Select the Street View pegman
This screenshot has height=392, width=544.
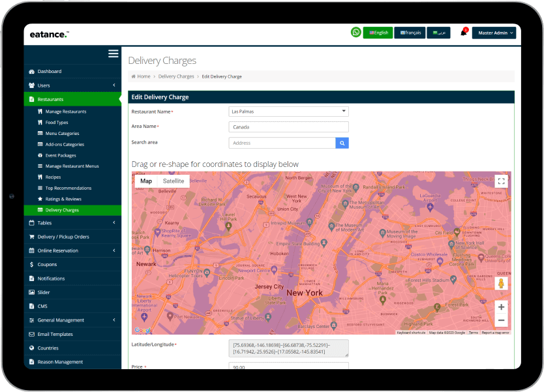coord(501,284)
